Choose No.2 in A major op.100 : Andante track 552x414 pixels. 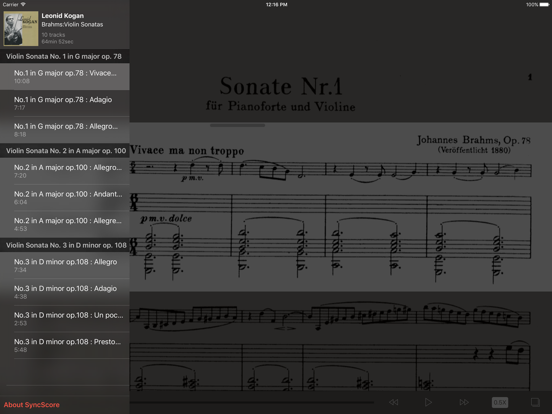(65, 198)
